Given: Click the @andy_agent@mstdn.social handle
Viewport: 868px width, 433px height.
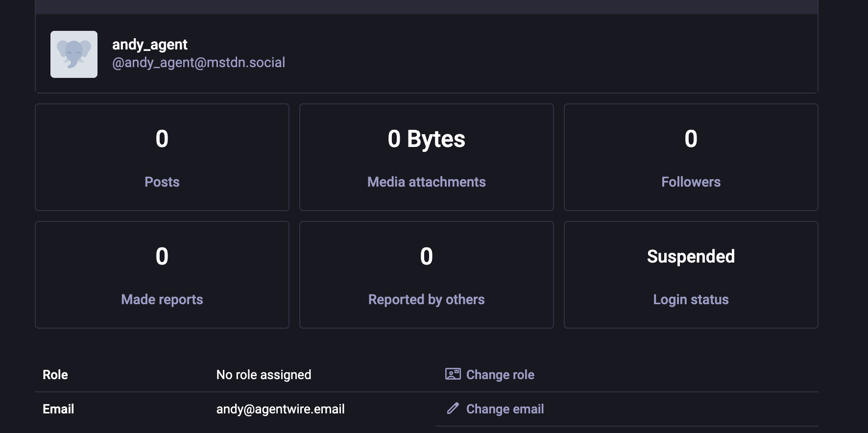Looking at the screenshot, I should point(198,63).
